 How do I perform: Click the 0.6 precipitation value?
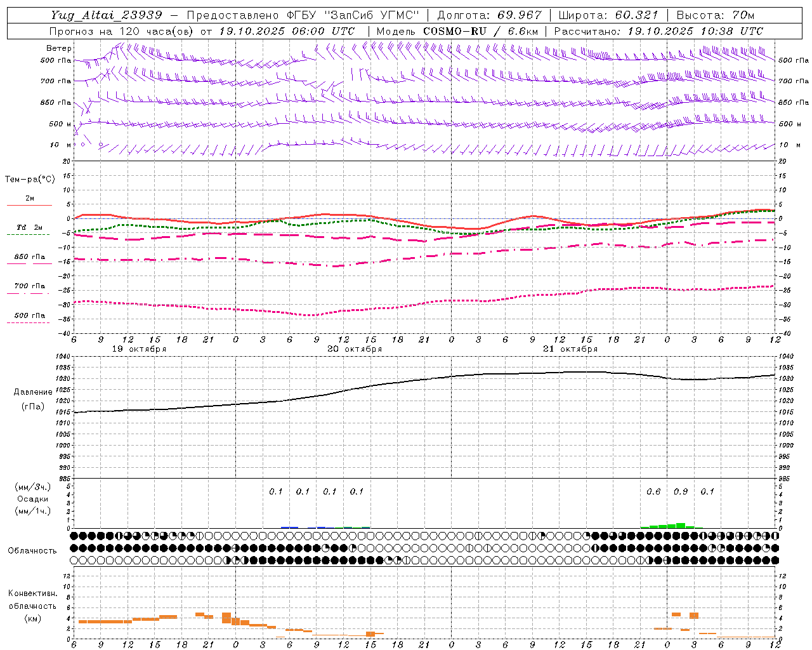[x=653, y=492]
